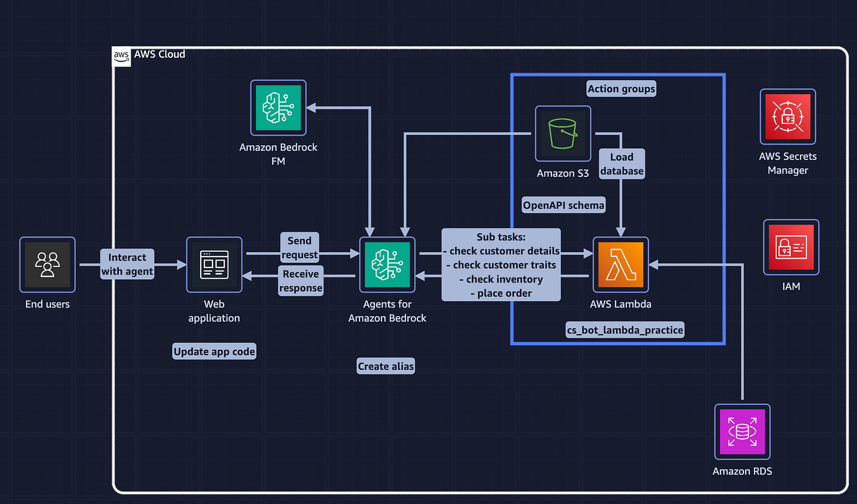Select the 'Action groups' label

(x=621, y=89)
